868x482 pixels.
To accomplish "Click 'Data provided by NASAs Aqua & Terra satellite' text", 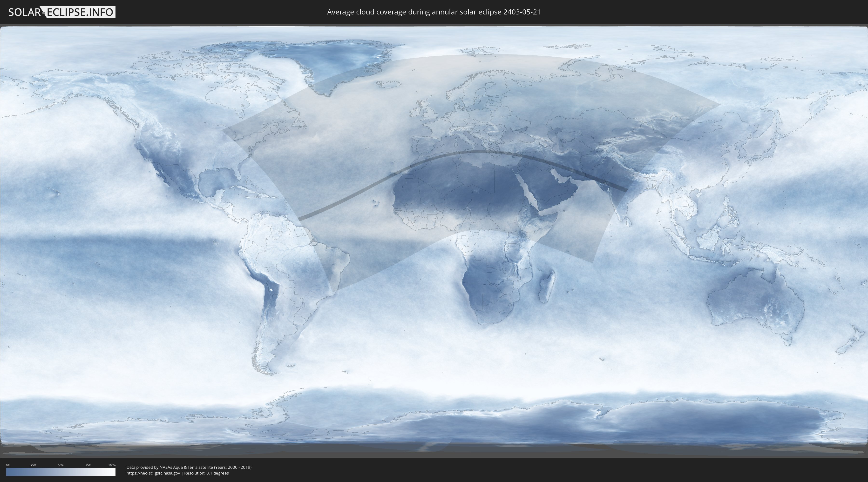I will pos(189,467).
